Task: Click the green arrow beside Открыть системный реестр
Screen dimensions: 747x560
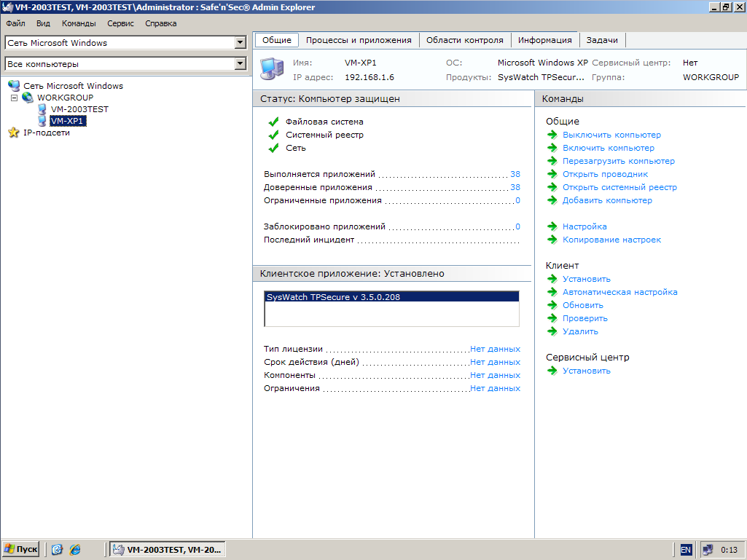Action: click(552, 187)
